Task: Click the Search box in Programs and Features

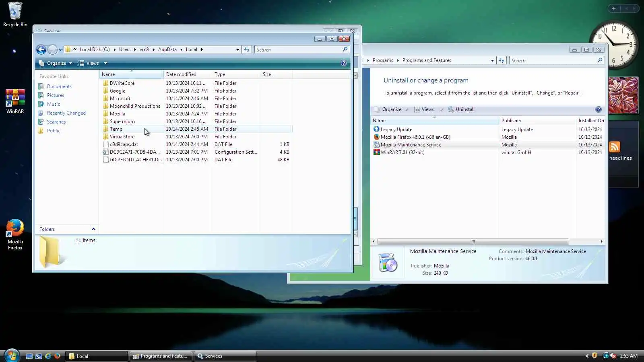Action: click(557, 60)
